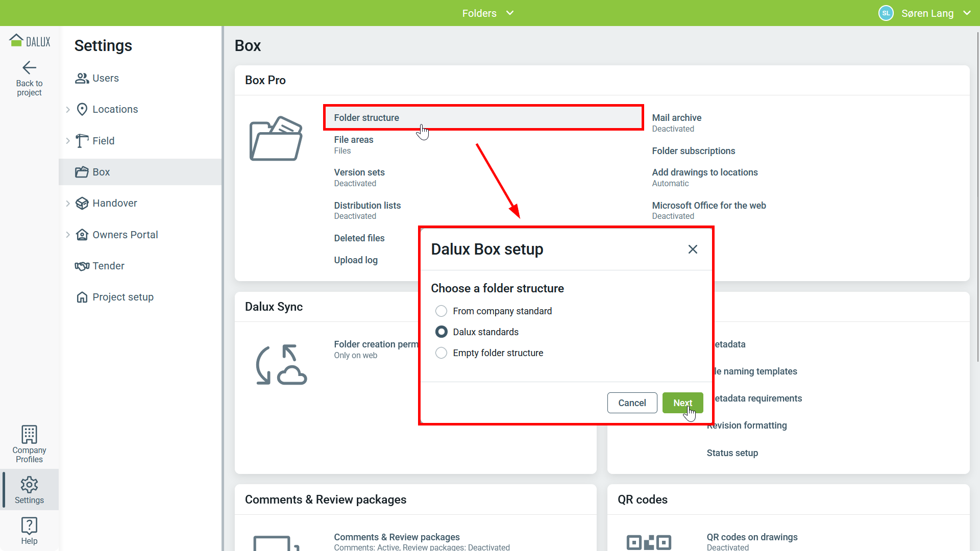The width and height of the screenshot is (980, 551).
Task: Expand the Locations settings section
Action: click(x=68, y=110)
